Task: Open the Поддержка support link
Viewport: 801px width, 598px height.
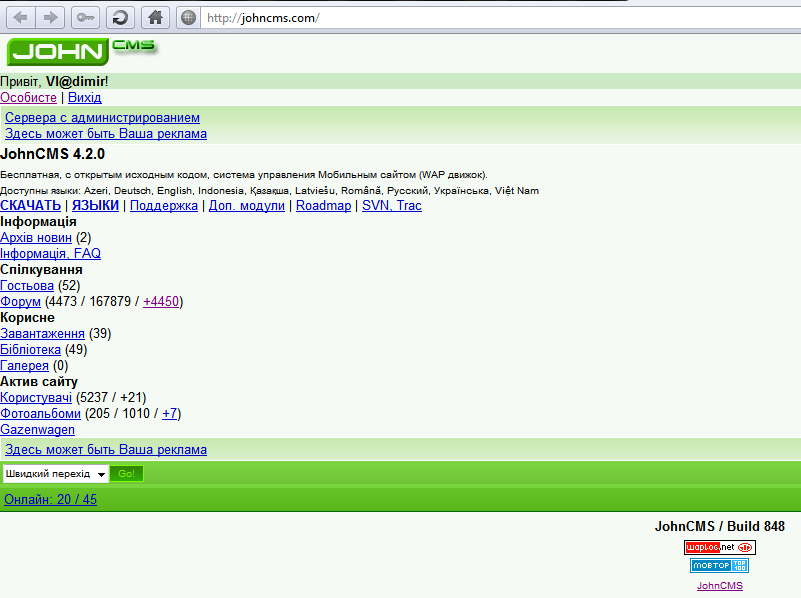Action: pyautogui.click(x=164, y=205)
